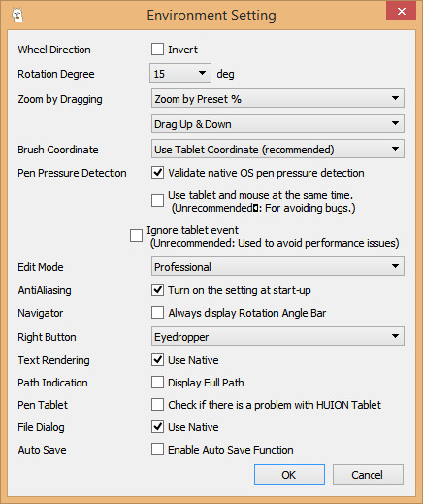Image resolution: width=423 pixels, height=504 pixels.
Task: Click the Pen Tablet label
Action: click(x=43, y=405)
